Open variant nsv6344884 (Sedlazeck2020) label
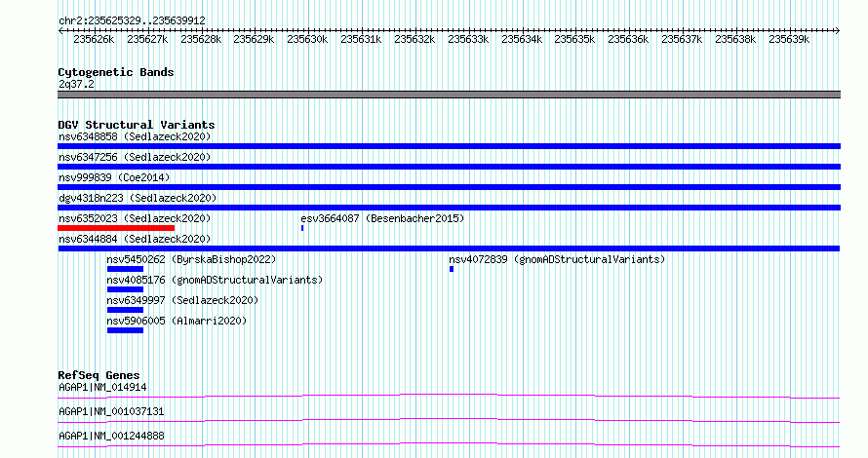Viewport: 868px width, 458px height. [x=135, y=239]
